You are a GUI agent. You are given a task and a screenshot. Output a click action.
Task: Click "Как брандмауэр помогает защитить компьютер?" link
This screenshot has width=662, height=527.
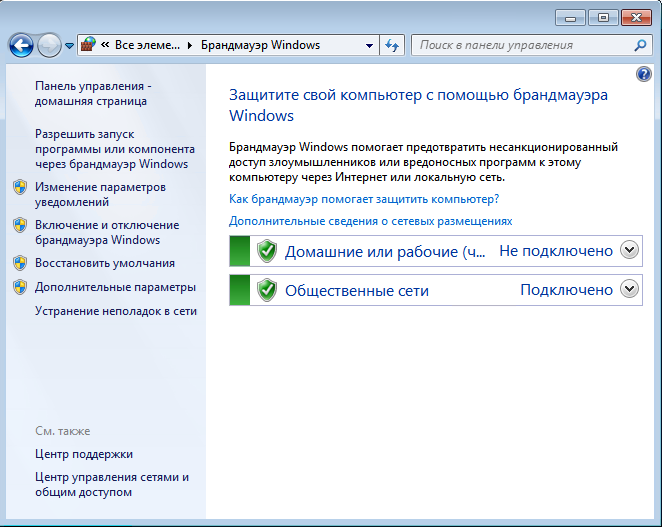click(364, 199)
